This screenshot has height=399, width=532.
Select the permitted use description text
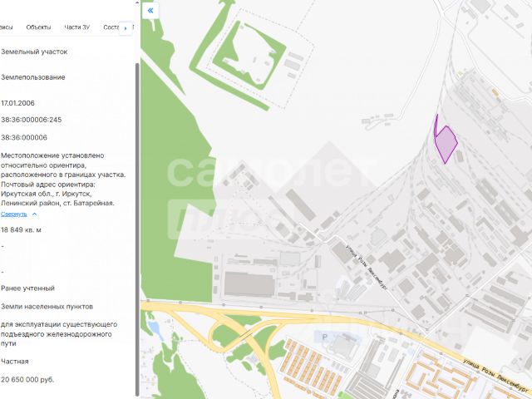tap(59, 334)
